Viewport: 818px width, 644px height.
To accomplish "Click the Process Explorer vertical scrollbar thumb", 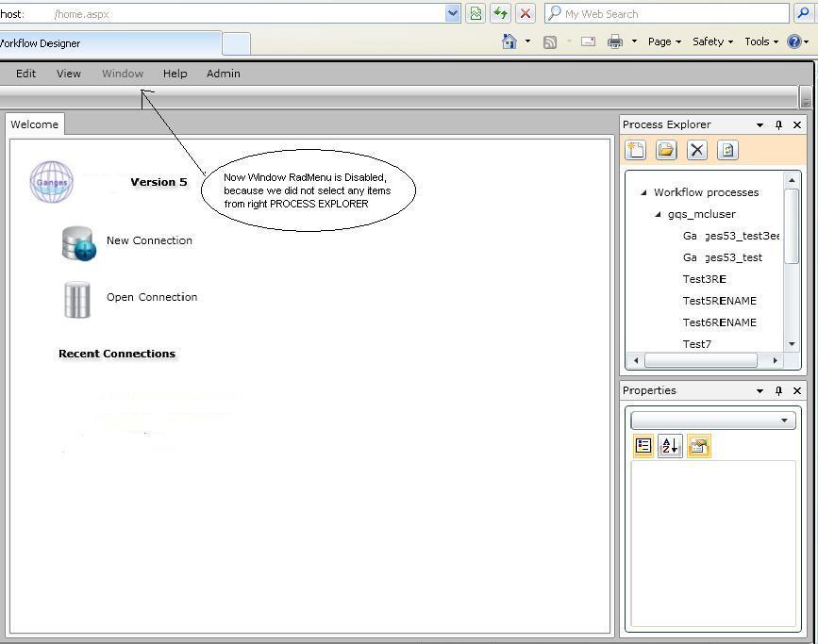I will (x=792, y=227).
